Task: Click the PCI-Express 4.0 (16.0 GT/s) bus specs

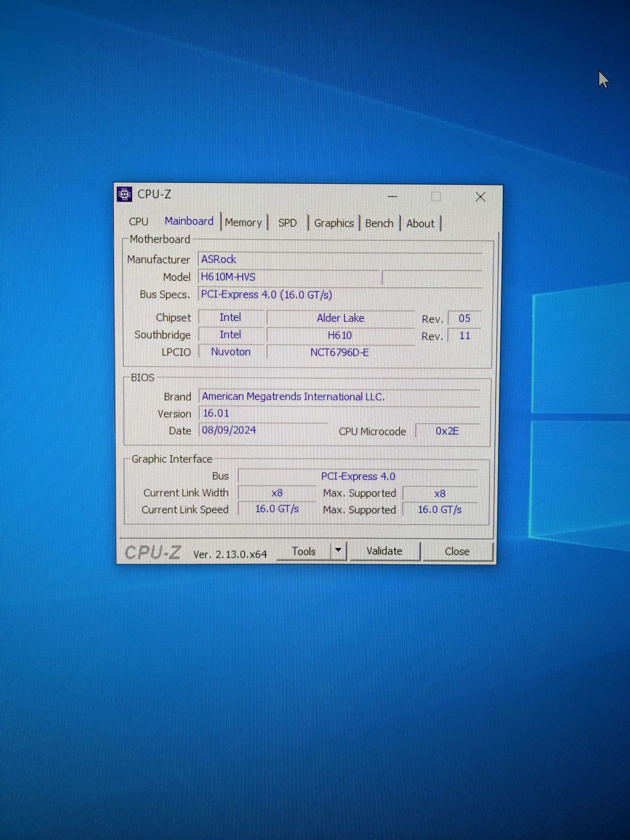Action: tap(340, 295)
